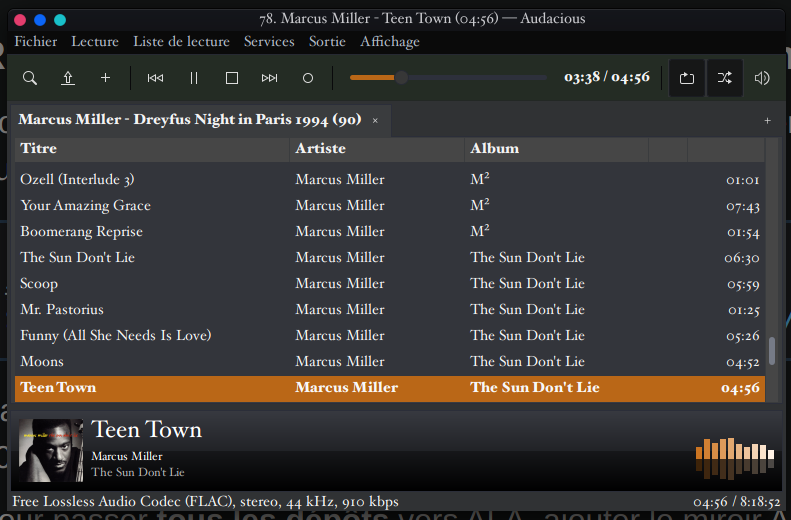Viewport: 791px width, 520px height.
Task: Add a new playlist tab with plus
Action: 767,121
